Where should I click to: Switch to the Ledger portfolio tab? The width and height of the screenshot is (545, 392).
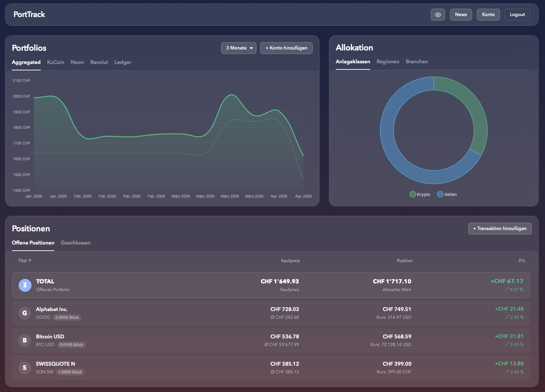point(123,62)
